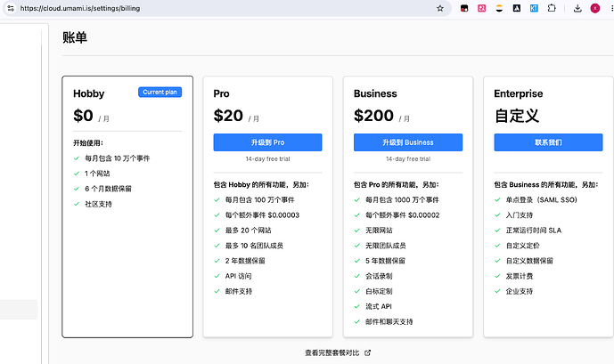Click the 无限团队成员 feature
This screenshot has width=614, height=364.
[x=385, y=246]
